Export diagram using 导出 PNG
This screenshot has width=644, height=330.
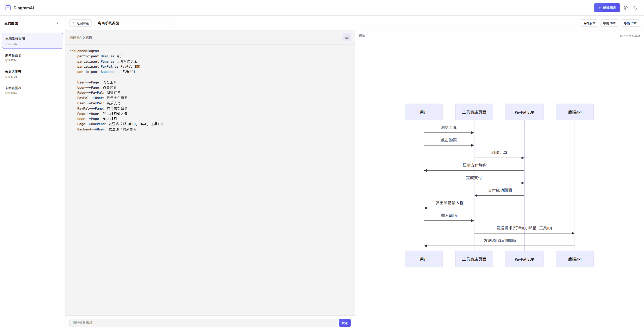pyautogui.click(x=630, y=23)
